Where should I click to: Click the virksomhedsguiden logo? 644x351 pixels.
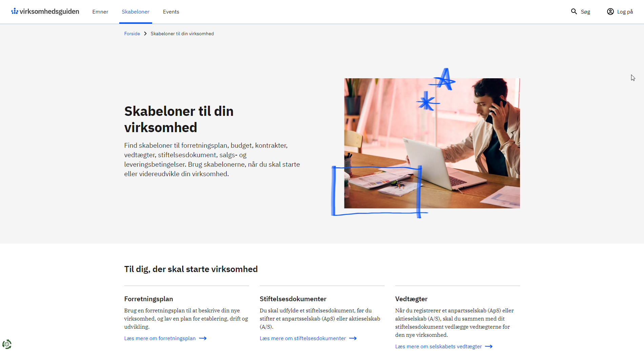(45, 12)
